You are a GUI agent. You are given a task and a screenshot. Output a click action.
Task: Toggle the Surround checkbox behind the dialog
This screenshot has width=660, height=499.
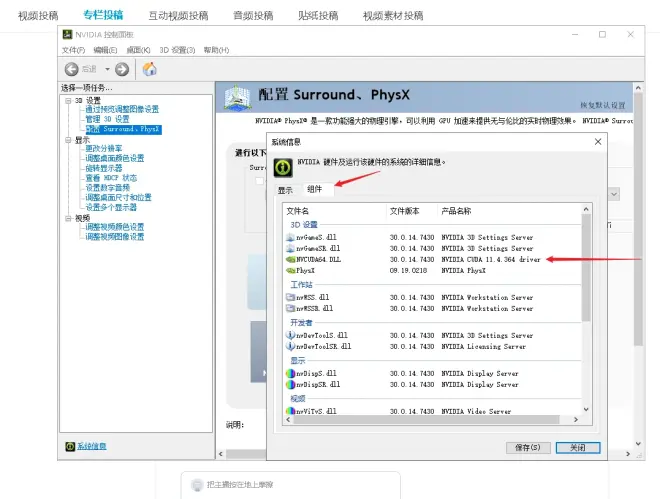click(x=260, y=181)
